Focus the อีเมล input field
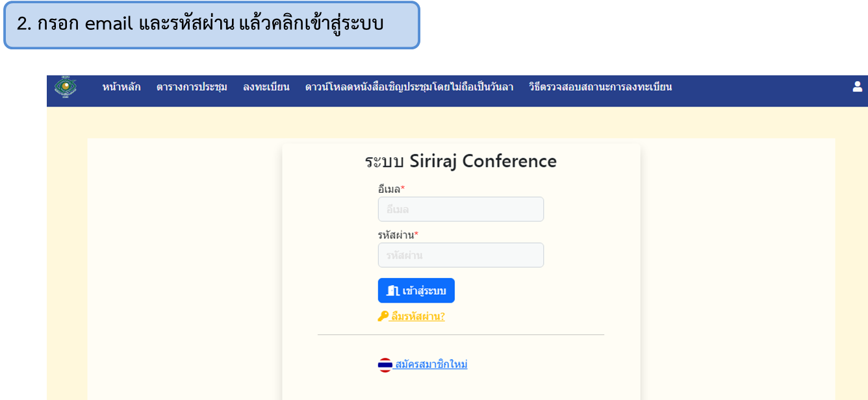This screenshot has width=868, height=400. tap(461, 209)
